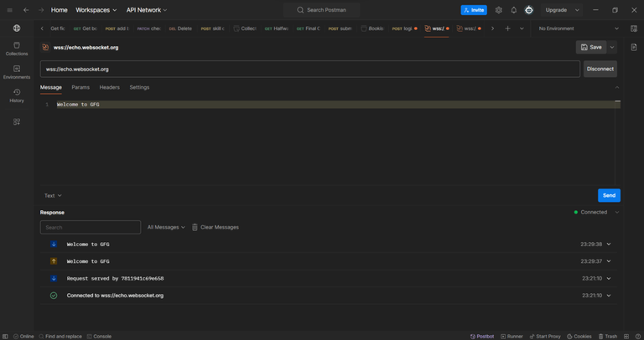Image resolution: width=644 pixels, height=340 pixels.
Task: Click Start Proxy in the status bar
Action: pyautogui.click(x=544, y=337)
